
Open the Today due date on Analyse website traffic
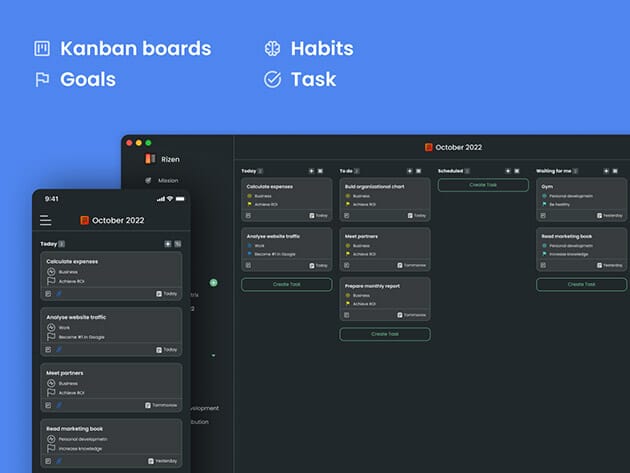pyautogui.click(x=319, y=265)
